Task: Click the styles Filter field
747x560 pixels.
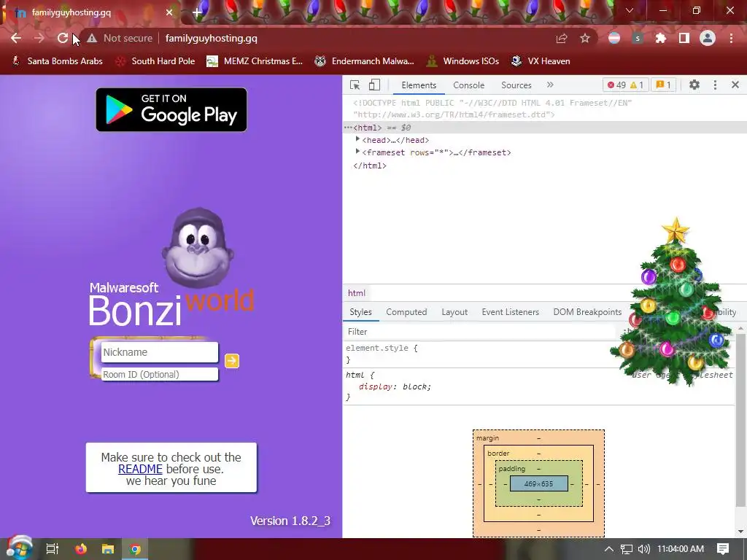Action: (x=479, y=332)
